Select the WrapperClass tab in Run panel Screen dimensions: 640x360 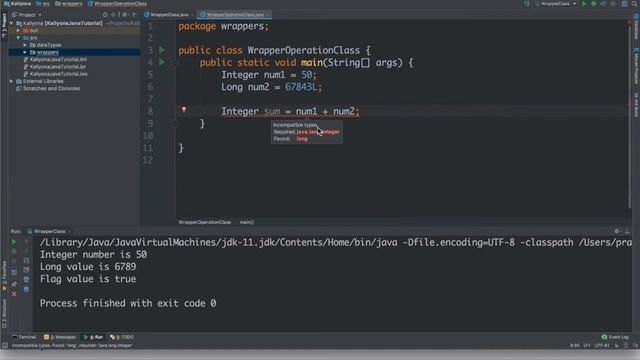tap(49, 231)
